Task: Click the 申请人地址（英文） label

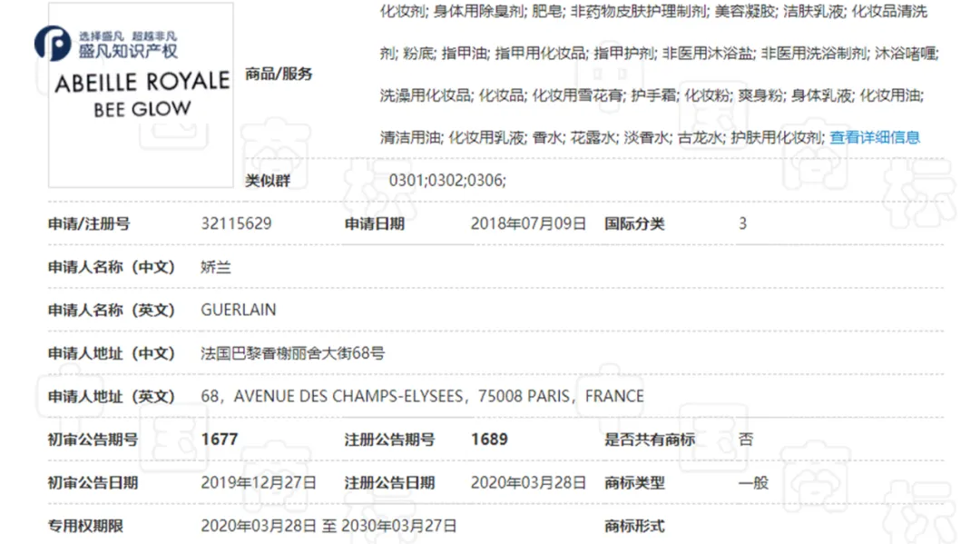Action: pos(112,397)
